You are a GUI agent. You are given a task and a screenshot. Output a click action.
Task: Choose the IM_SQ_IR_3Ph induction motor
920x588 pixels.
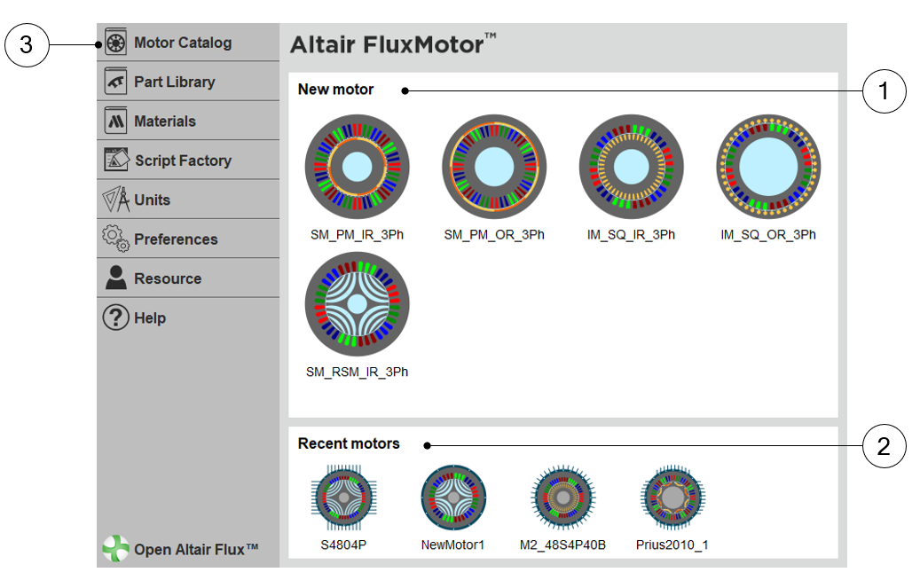tap(631, 167)
